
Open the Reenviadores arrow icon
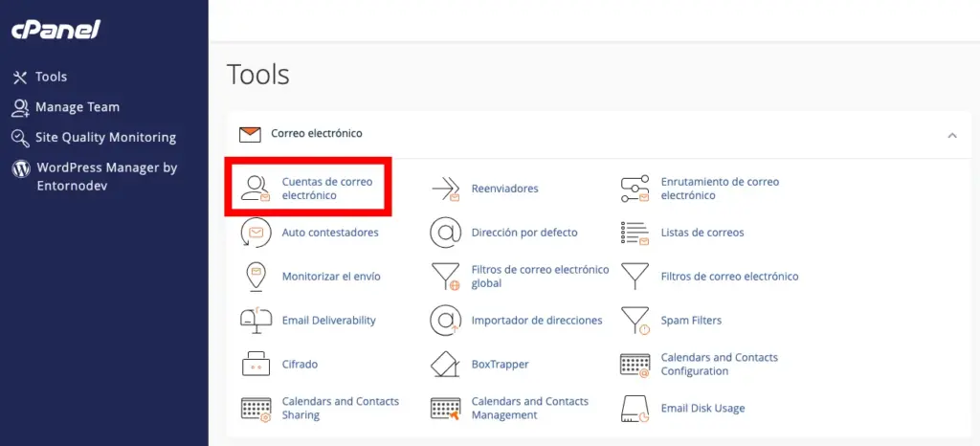click(x=445, y=189)
